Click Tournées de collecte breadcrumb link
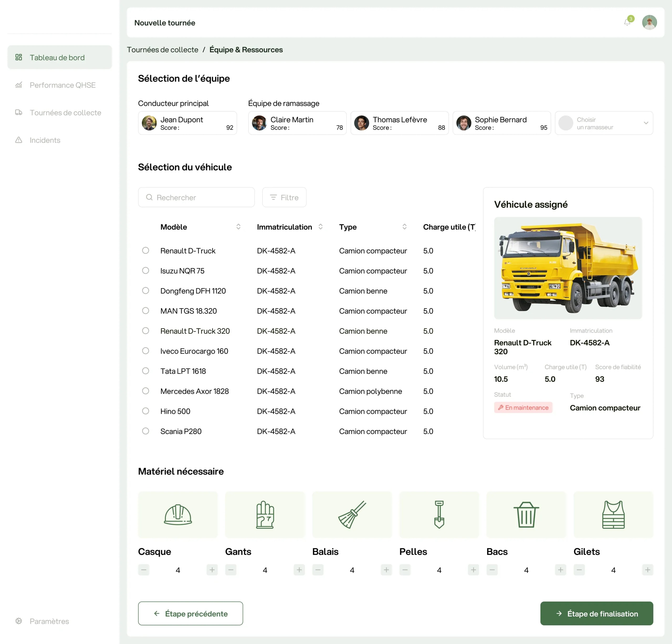The width and height of the screenshot is (672, 644). coord(162,50)
